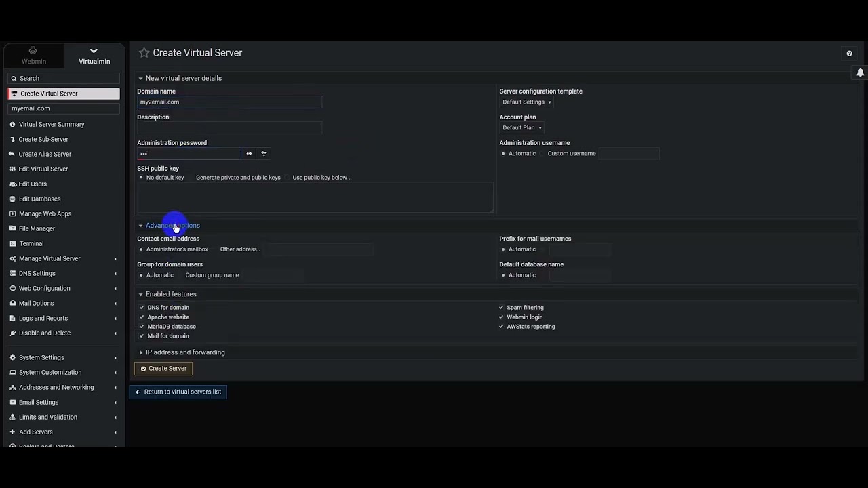This screenshot has height=488, width=868.
Task: Toggle the MariaDB database checkbox
Action: click(x=142, y=327)
